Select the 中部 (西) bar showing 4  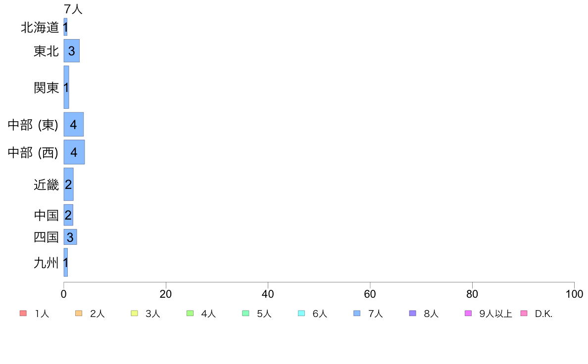click(x=74, y=152)
